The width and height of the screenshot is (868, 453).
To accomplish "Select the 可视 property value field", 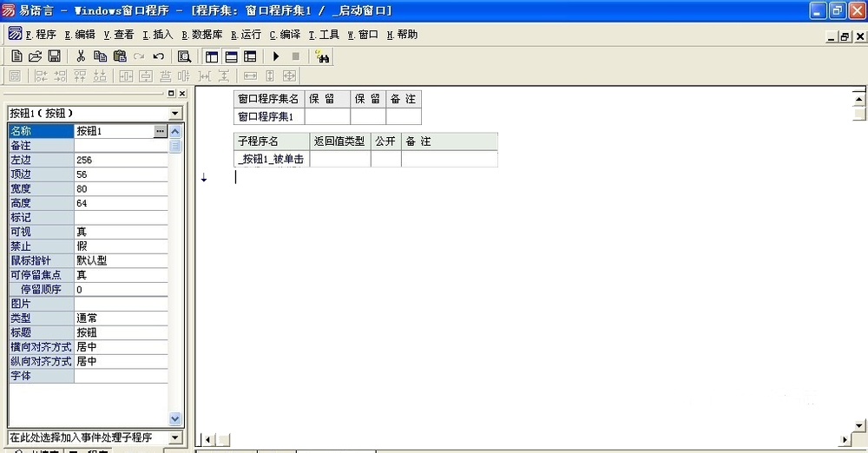I will (121, 232).
